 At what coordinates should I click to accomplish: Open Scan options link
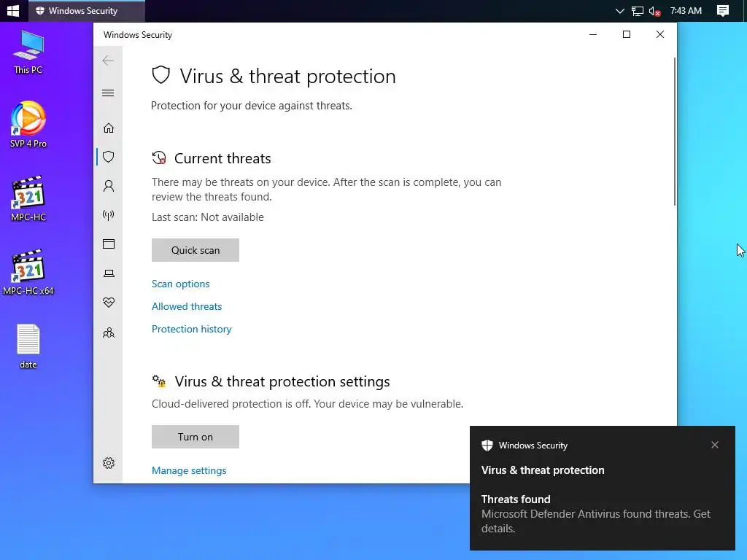181,284
